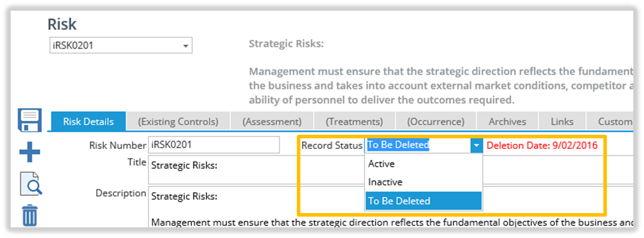Select the Links tab
Viewport: 644px width, 238px height.
(x=563, y=122)
